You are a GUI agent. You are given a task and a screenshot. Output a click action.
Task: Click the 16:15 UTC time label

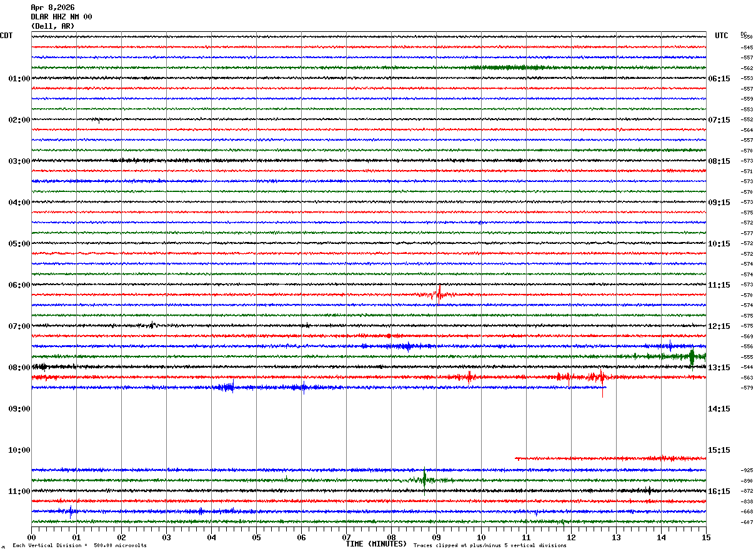[x=719, y=491]
